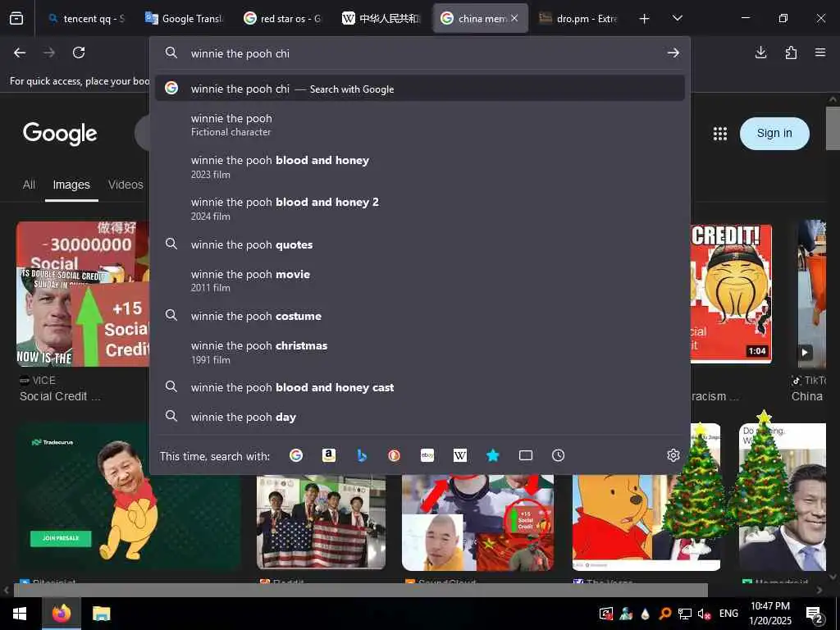Search this time with Amazon

click(x=329, y=455)
